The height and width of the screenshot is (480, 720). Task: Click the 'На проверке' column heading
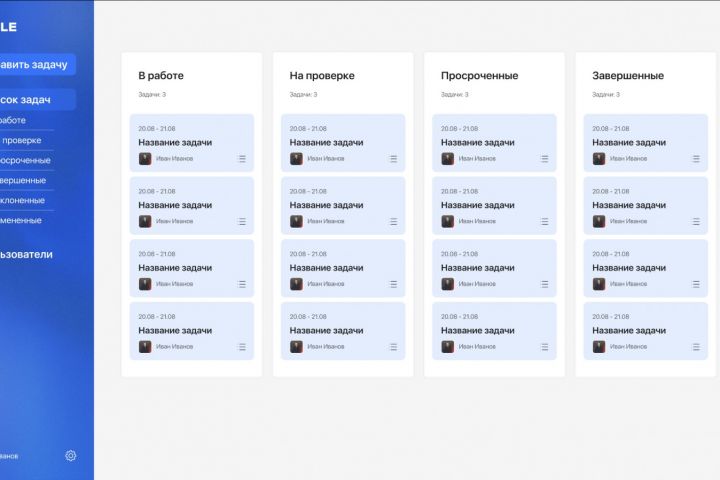[322, 75]
